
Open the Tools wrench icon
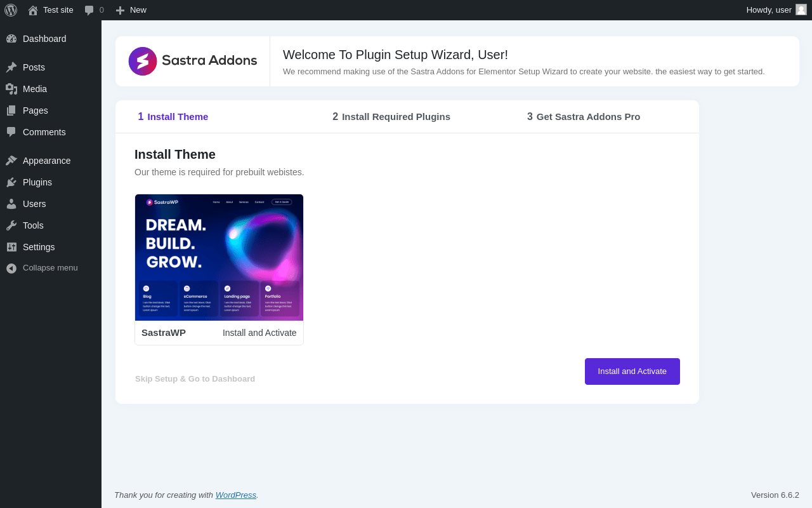tap(11, 225)
